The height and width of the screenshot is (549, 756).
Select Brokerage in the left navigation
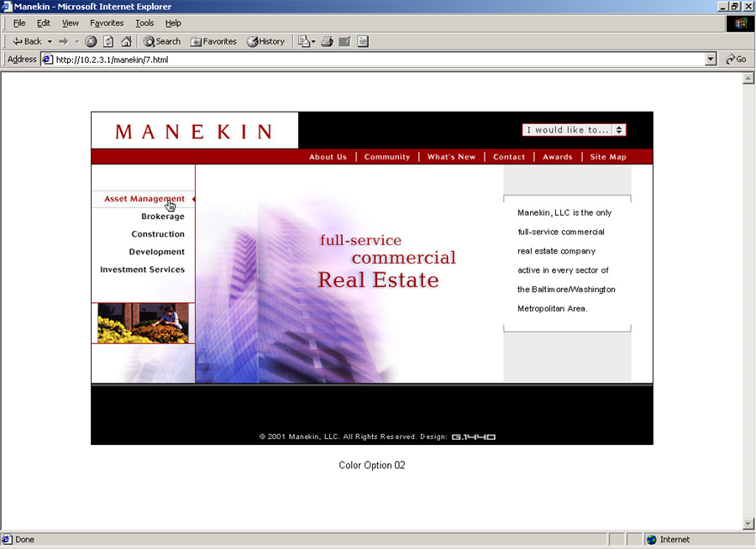(162, 217)
